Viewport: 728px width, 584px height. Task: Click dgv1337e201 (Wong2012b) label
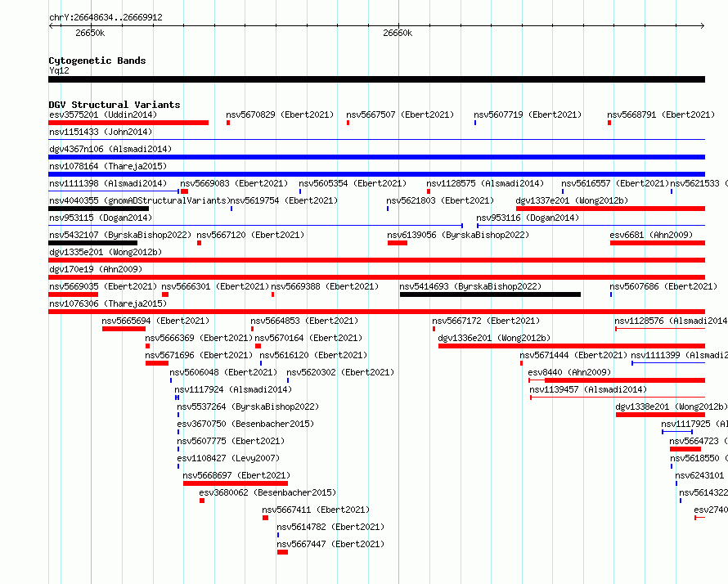(x=572, y=200)
